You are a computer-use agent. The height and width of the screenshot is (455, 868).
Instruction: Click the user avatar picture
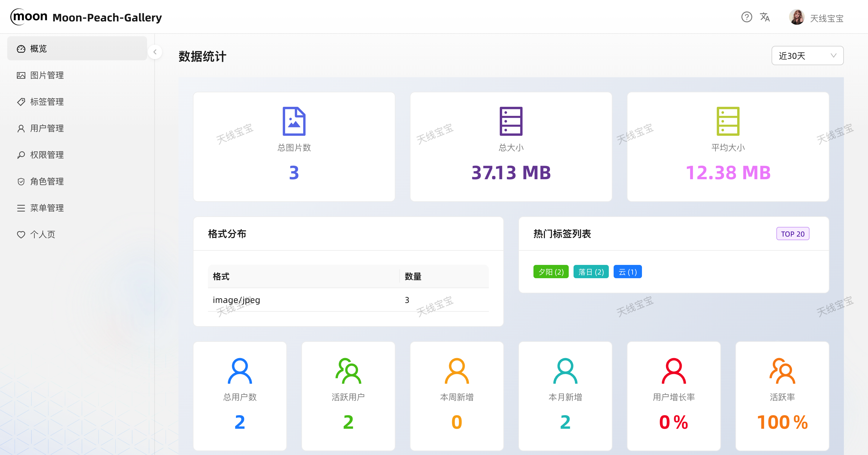tap(797, 17)
